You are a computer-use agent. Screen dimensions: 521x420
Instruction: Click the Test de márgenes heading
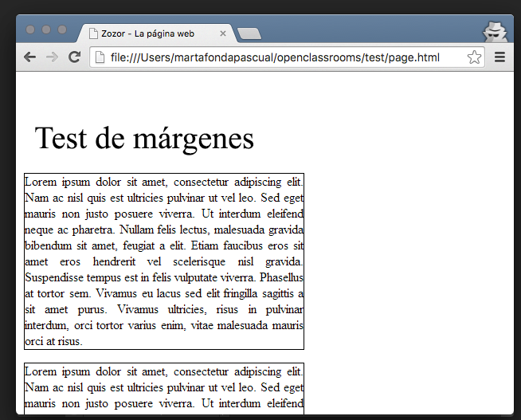click(144, 139)
